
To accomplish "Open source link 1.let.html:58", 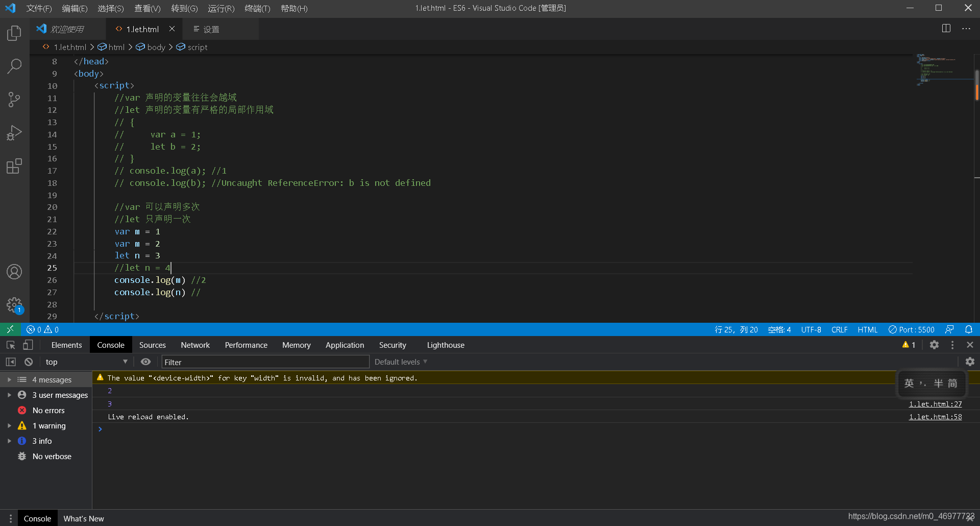I will tap(935, 417).
